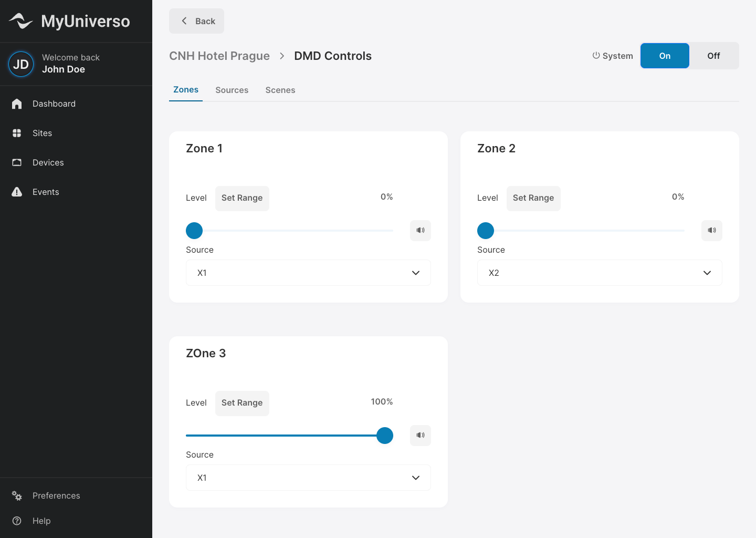756x538 pixels.
Task: Click the System label text
Action: pyautogui.click(x=618, y=56)
